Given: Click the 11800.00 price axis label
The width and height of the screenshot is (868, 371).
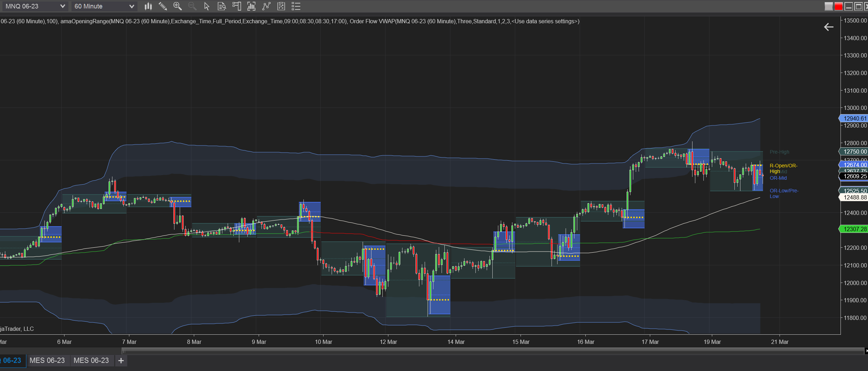Looking at the screenshot, I should (x=855, y=318).
